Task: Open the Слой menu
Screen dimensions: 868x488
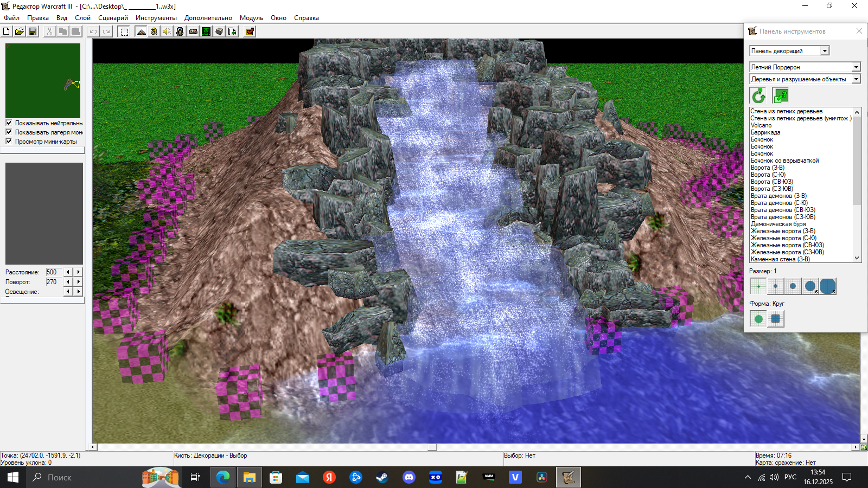Action: coord(82,18)
